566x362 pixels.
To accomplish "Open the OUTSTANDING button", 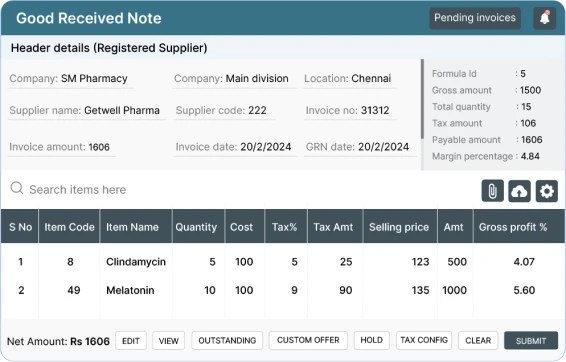I will click(x=227, y=340).
